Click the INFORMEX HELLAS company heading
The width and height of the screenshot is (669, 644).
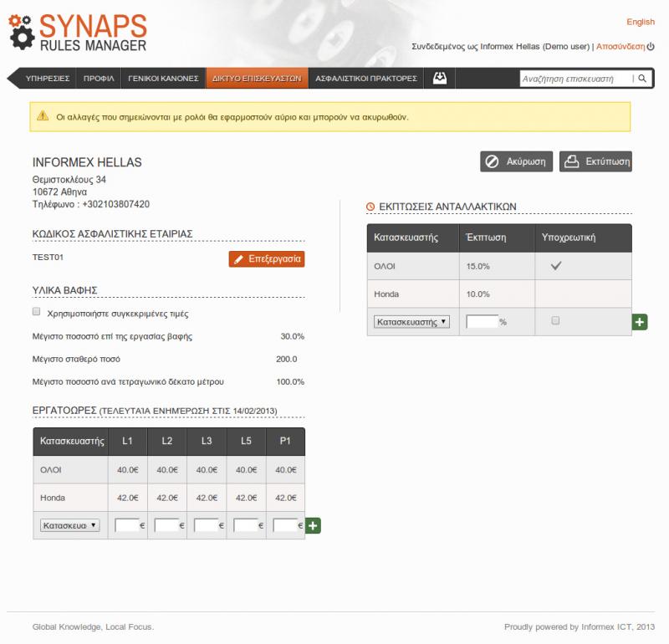pyautogui.click(x=87, y=162)
